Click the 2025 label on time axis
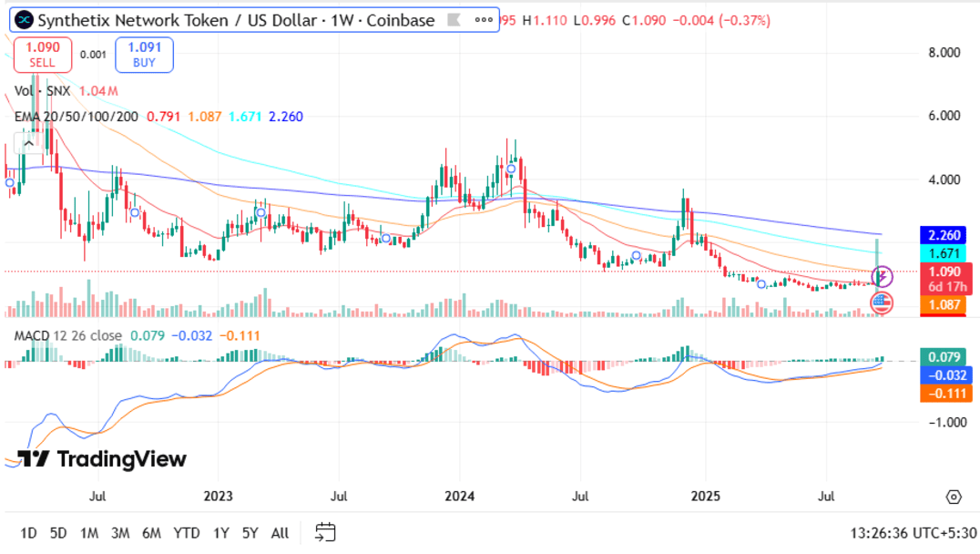 (x=706, y=497)
